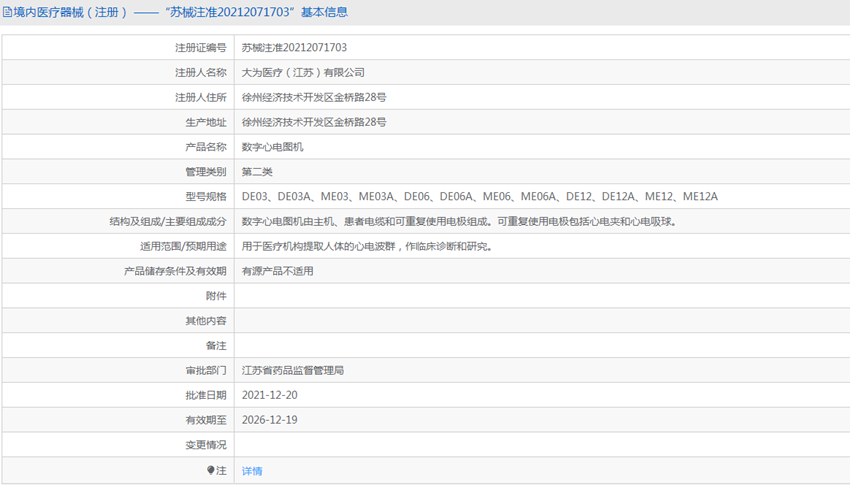Click the 生产地址 address value

(x=314, y=122)
